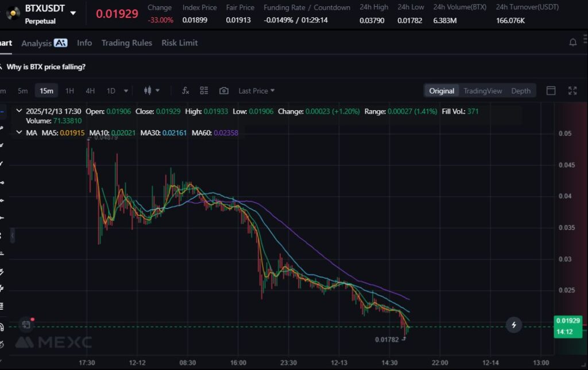
Task: Expand the candlestick chart type dropdown
Action: 152,91
